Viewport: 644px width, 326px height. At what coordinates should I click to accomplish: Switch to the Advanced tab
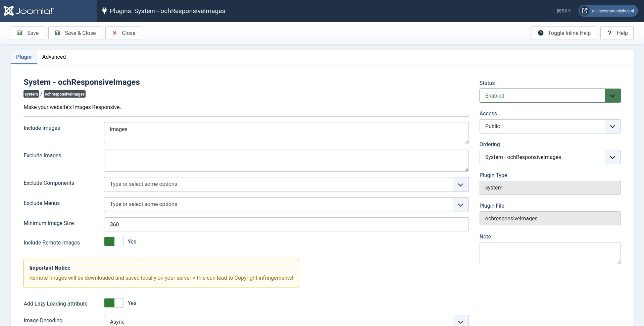pyautogui.click(x=54, y=57)
